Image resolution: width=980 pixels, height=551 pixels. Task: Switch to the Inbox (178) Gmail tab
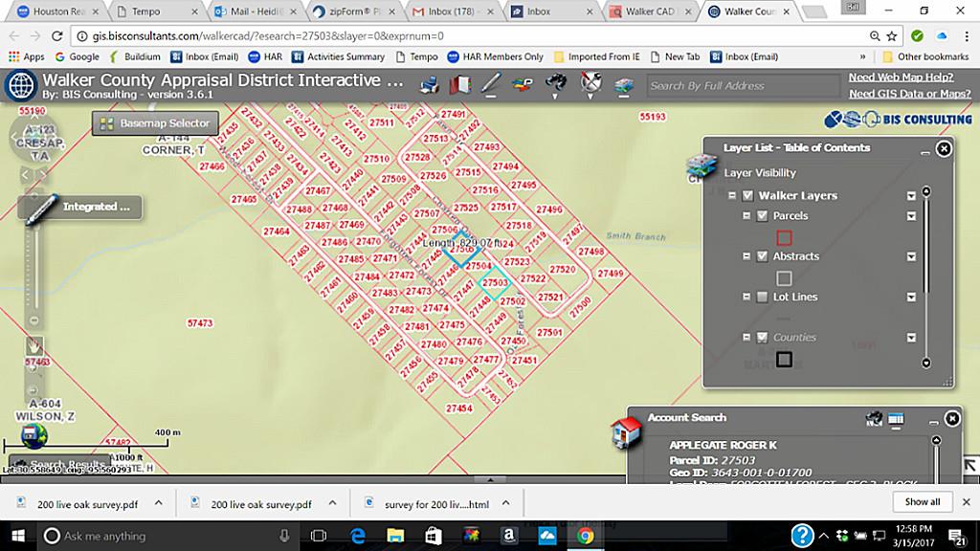click(x=453, y=11)
